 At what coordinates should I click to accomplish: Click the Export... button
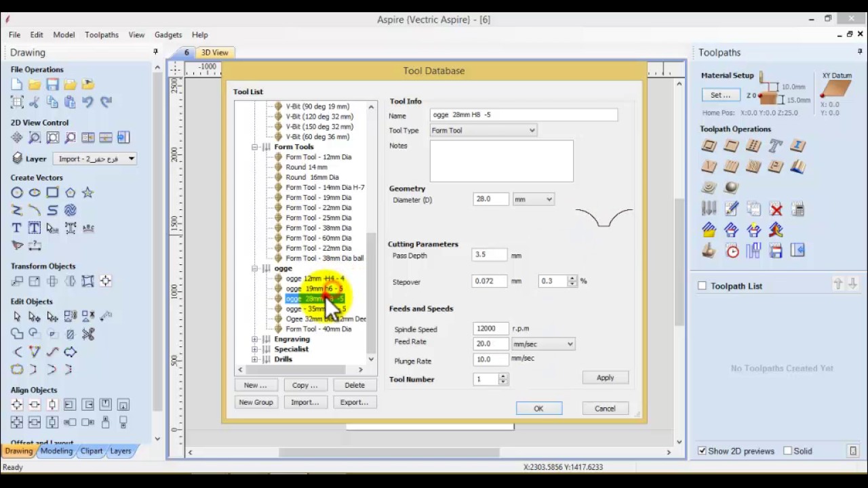pos(354,402)
